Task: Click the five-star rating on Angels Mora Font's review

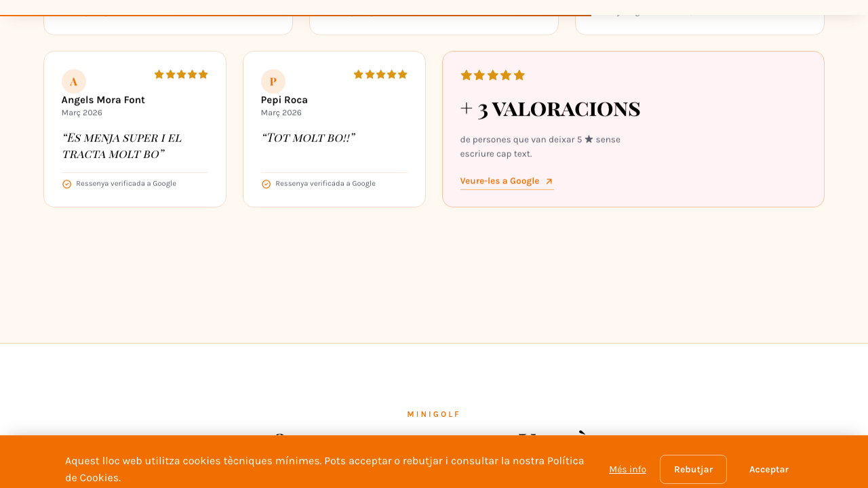Action: 181,75
